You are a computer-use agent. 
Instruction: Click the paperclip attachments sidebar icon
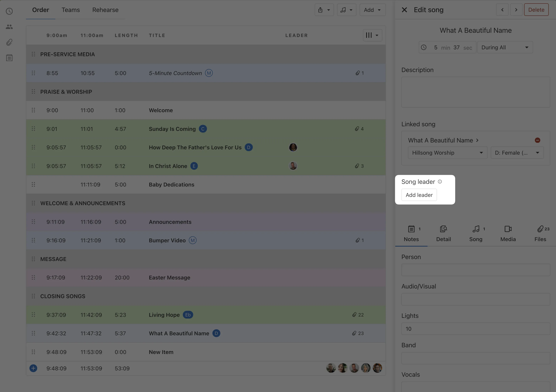coord(9,42)
